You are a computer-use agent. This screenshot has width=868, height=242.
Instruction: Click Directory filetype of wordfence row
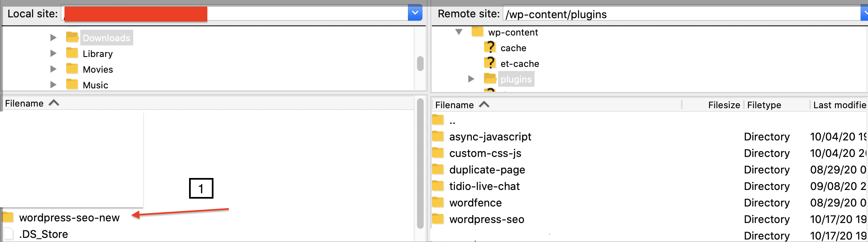point(767,203)
